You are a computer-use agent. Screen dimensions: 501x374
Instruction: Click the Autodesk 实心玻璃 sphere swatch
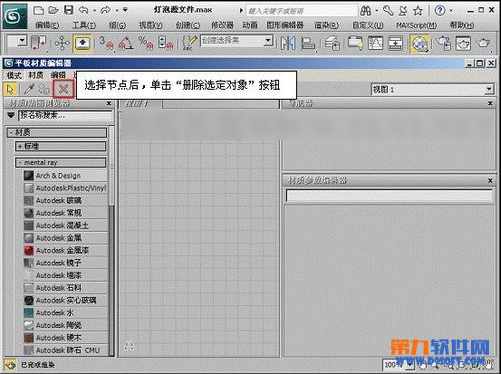[29, 300]
